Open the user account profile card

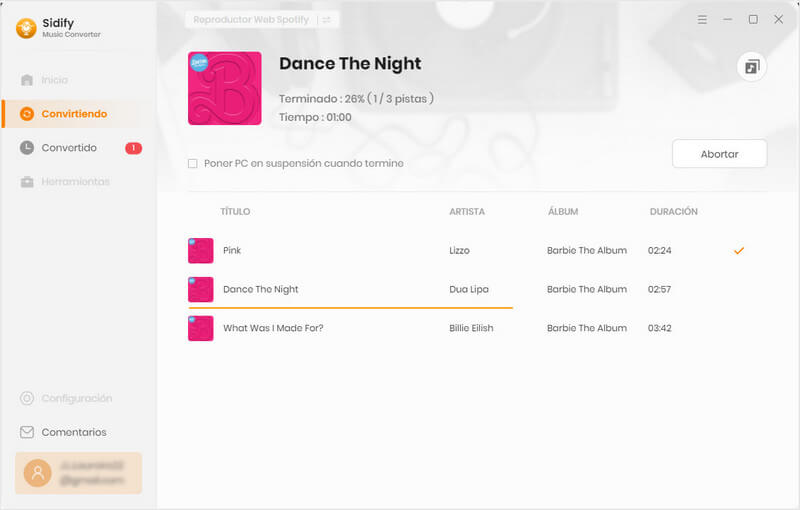78,473
